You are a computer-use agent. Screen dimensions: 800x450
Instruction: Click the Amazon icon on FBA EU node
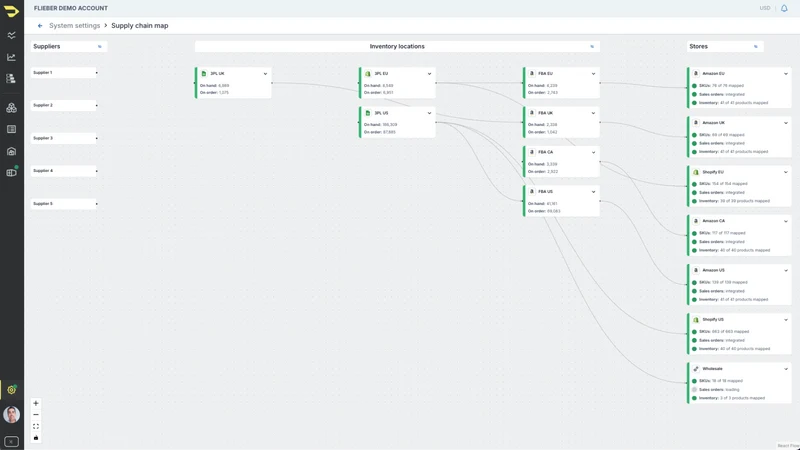click(532, 73)
